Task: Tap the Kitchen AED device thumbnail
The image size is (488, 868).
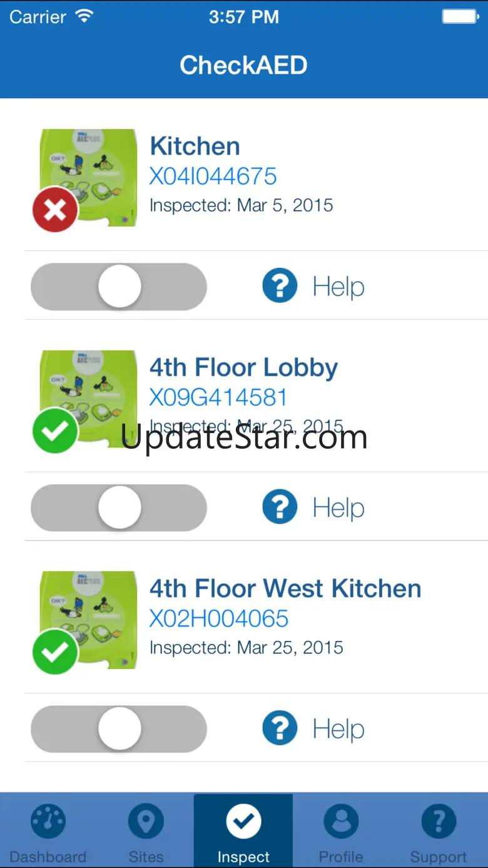Action: pyautogui.click(x=88, y=178)
